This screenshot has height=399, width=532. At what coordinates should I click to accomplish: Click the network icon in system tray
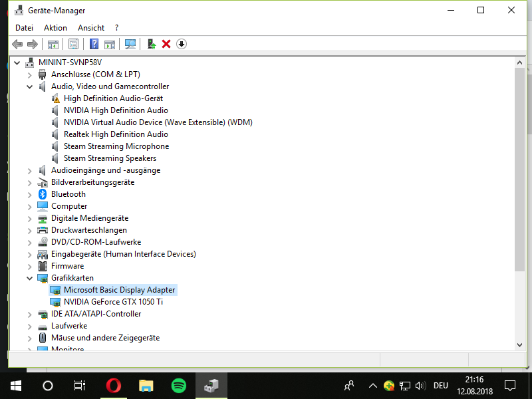tap(405, 386)
